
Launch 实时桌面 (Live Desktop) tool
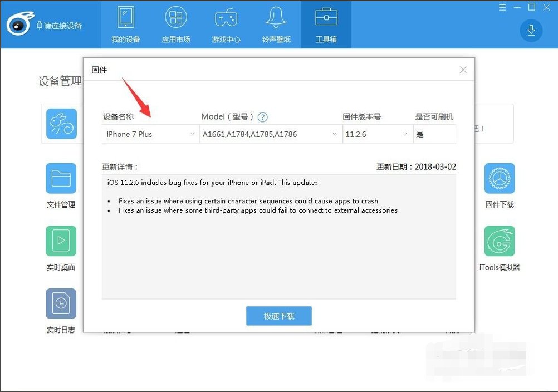tap(61, 241)
